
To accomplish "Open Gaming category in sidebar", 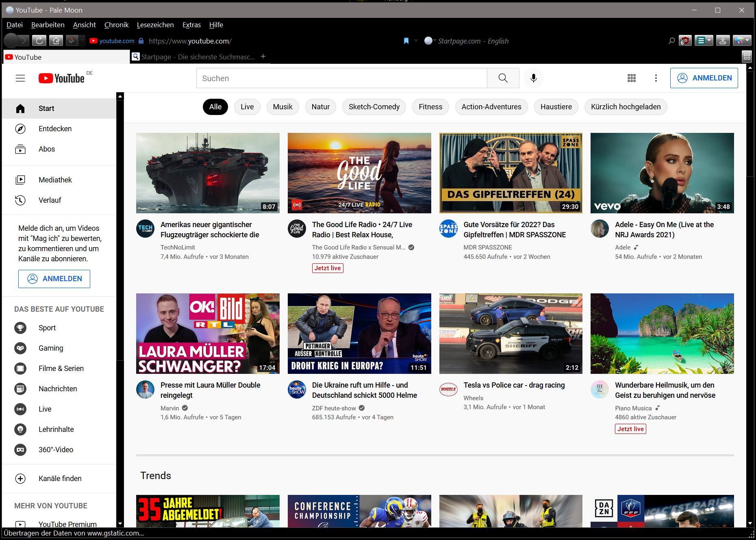I will 59,348.
